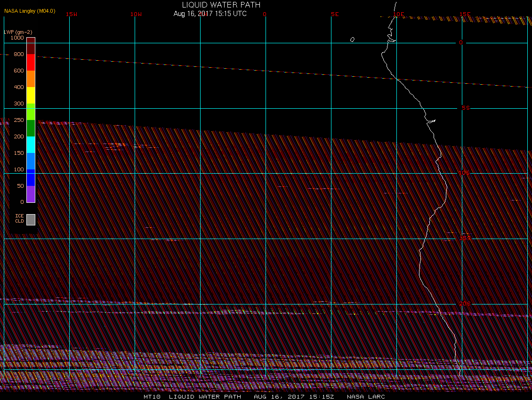Click the legend value 50

click(x=20, y=186)
